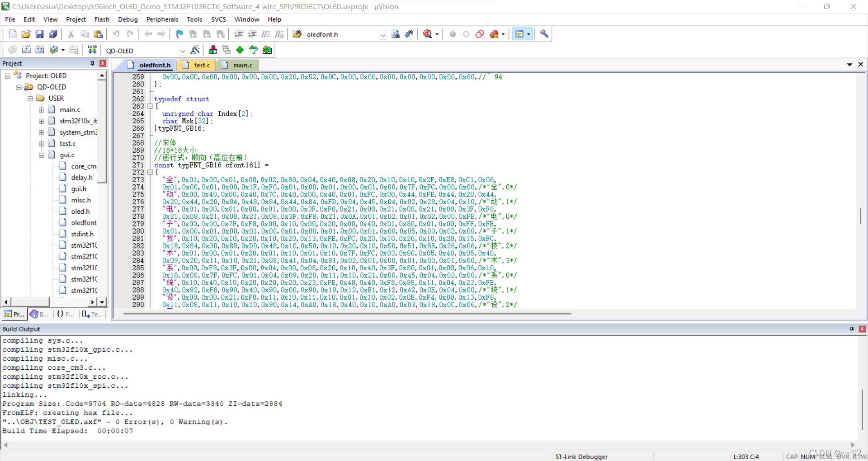Start or stop the debug session
This screenshot has height=461, width=868.
pyautogui.click(x=427, y=34)
